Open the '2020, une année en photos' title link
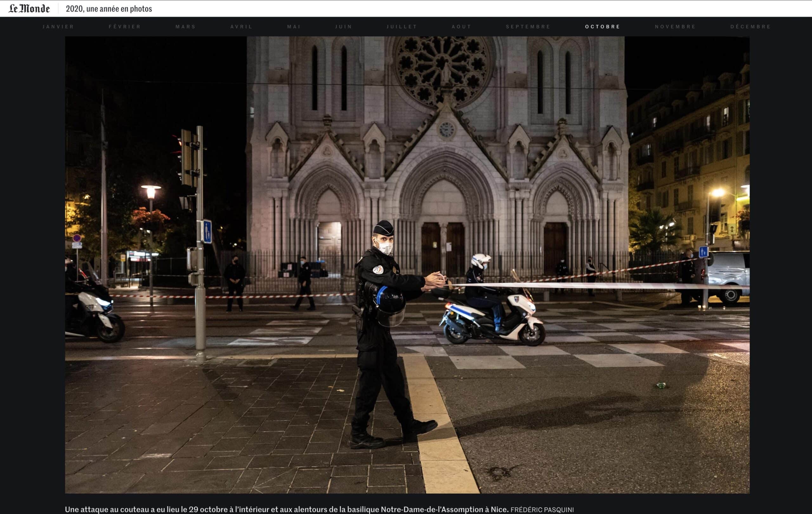 click(x=108, y=9)
